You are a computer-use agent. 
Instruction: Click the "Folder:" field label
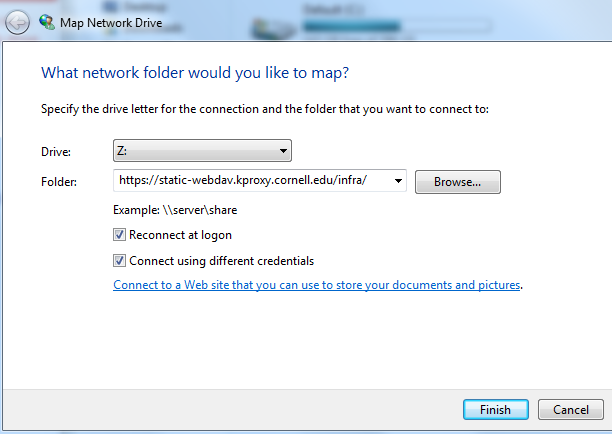click(x=59, y=182)
